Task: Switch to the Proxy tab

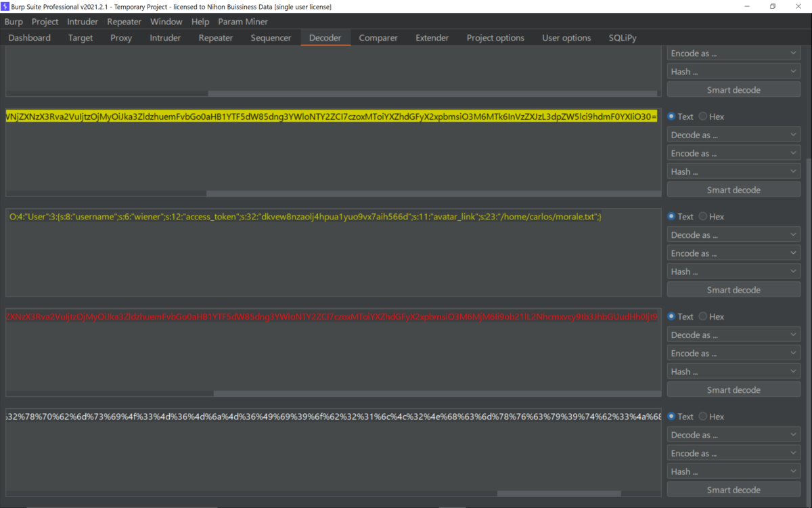Action: (x=121, y=38)
